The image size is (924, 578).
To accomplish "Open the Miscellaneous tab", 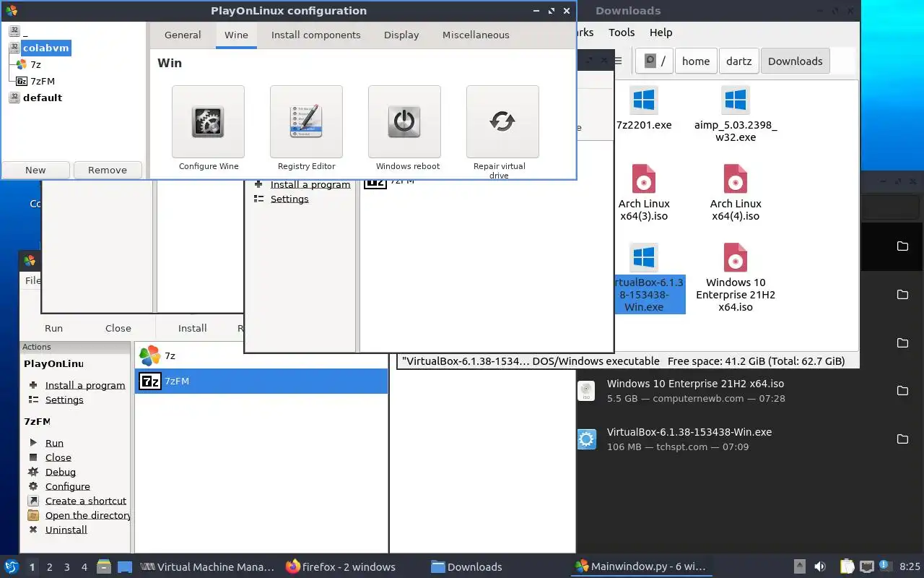I will [x=476, y=35].
